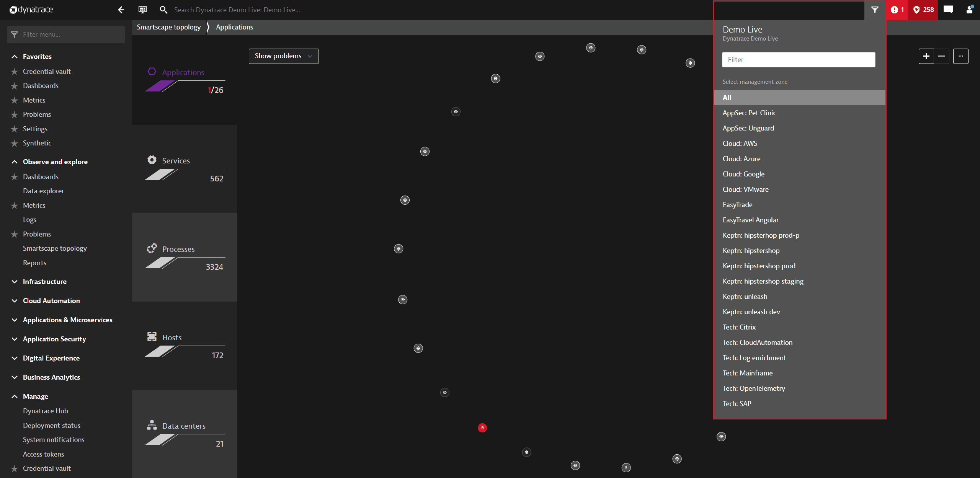Open Reports in the sidebar
Viewport: 980px width, 478px height.
34,263
